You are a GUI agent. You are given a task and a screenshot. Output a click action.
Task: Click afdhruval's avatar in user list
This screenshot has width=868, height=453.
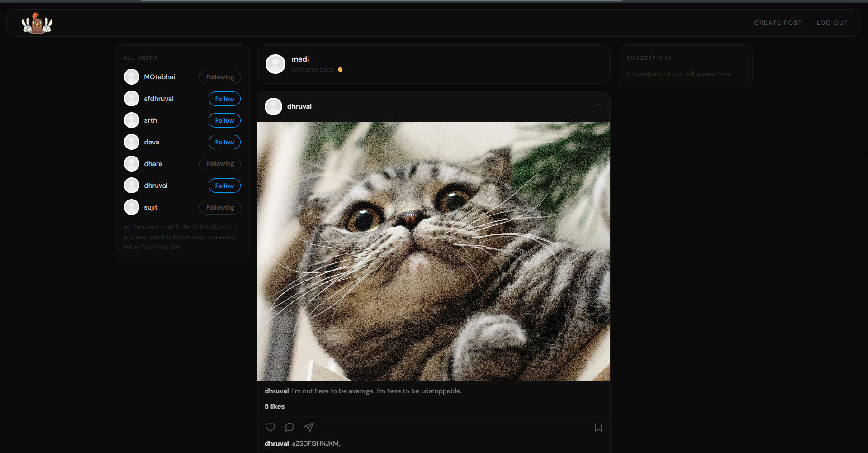pos(132,99)
